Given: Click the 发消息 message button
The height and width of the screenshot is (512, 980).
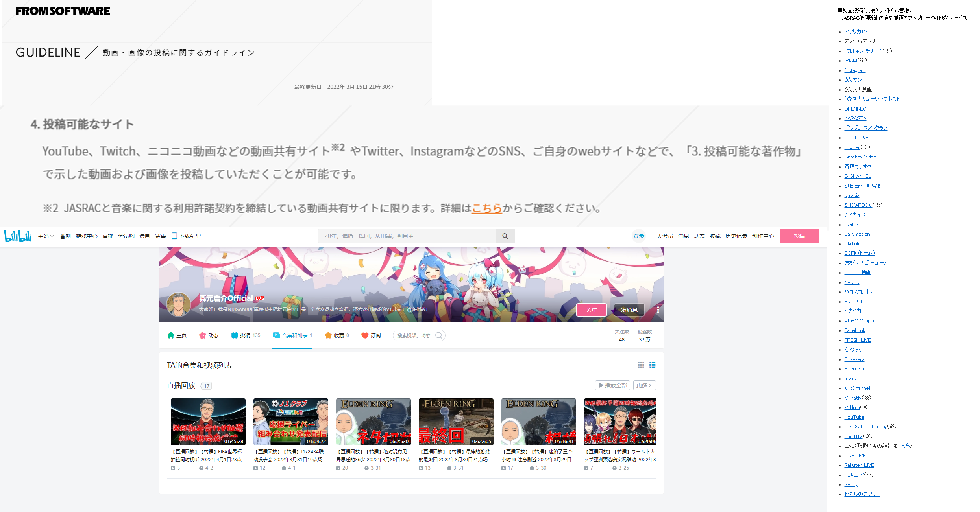Looking at the screenshot, I should [x=629, y=310].
